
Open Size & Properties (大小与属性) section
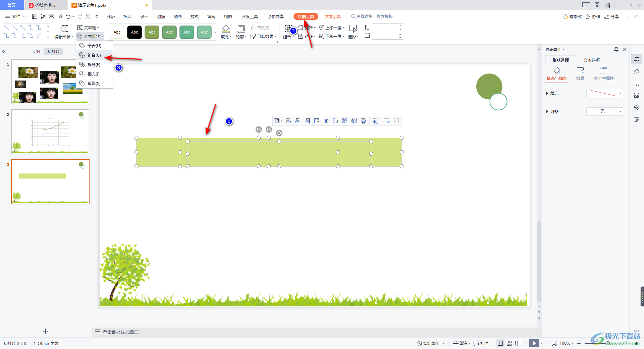[x=604, y=74]
